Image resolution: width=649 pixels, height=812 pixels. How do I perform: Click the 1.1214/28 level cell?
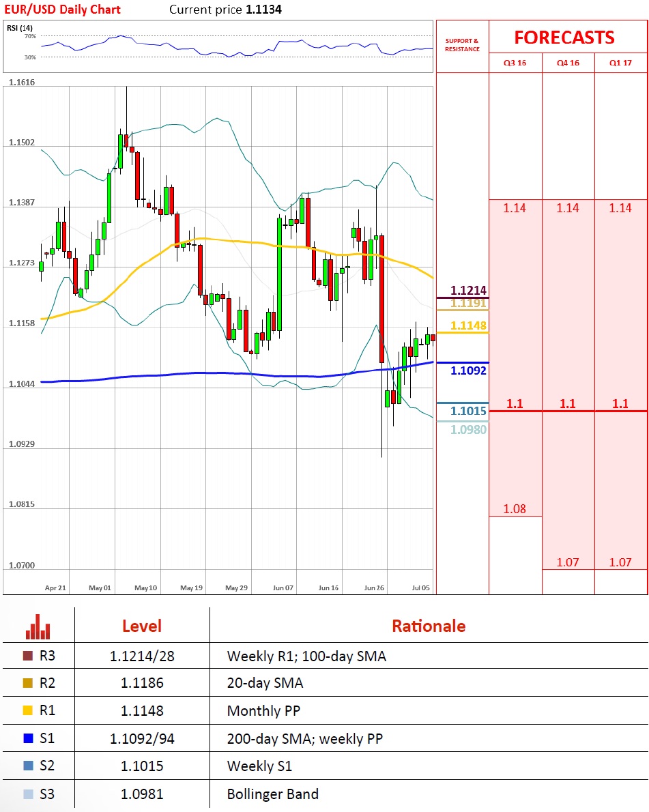point(142,656)
